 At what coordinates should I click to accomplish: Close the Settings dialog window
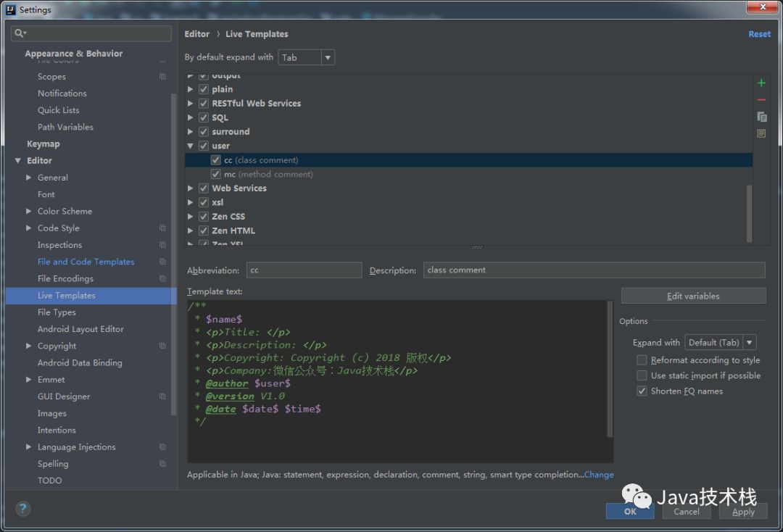click(763, 7)
